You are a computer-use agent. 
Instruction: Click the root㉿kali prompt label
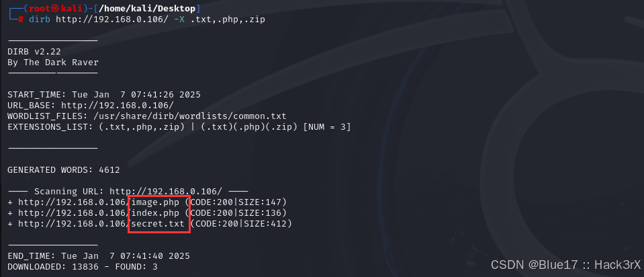coord(58,8)
